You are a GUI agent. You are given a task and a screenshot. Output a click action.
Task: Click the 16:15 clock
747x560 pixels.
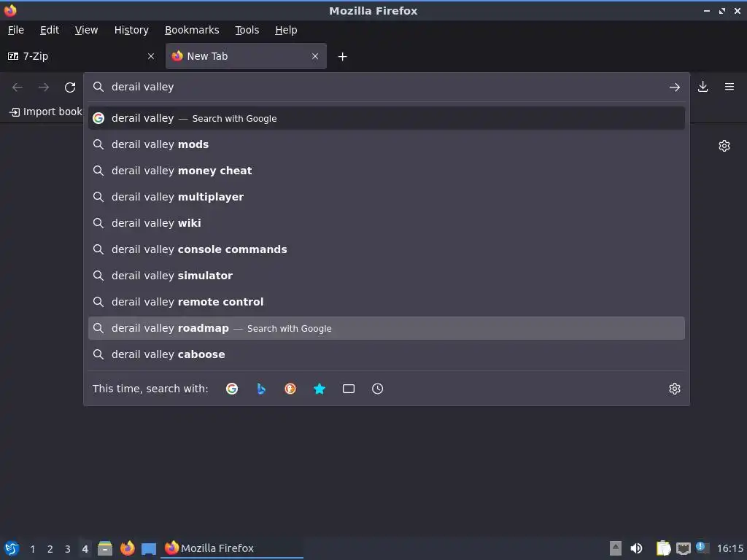click(x=729, y=548)
